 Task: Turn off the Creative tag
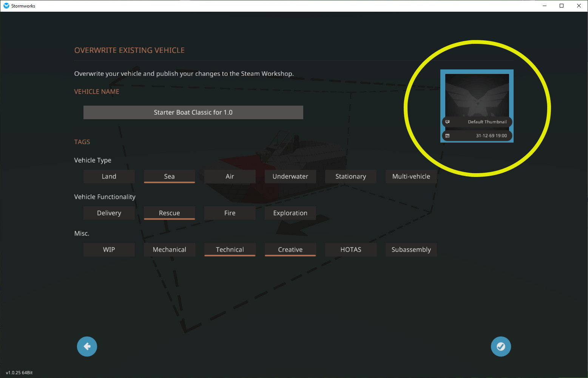[x=290, y=250]
